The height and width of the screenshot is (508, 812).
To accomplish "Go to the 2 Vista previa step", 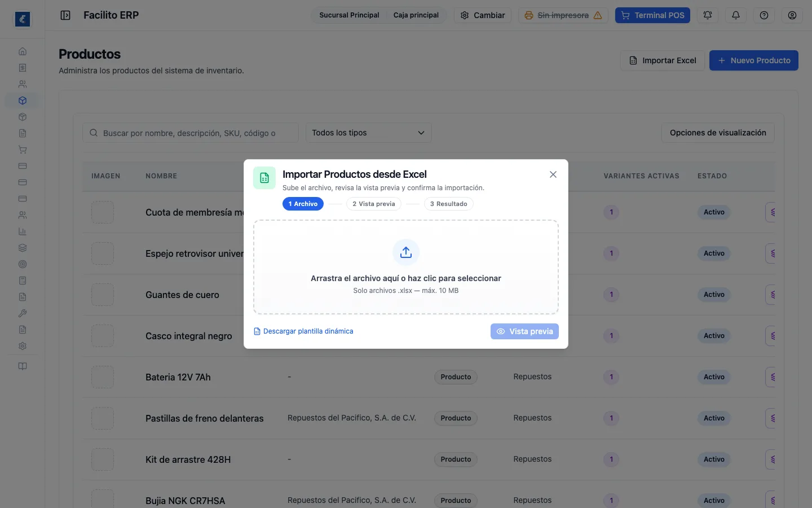I will [374, 204].
